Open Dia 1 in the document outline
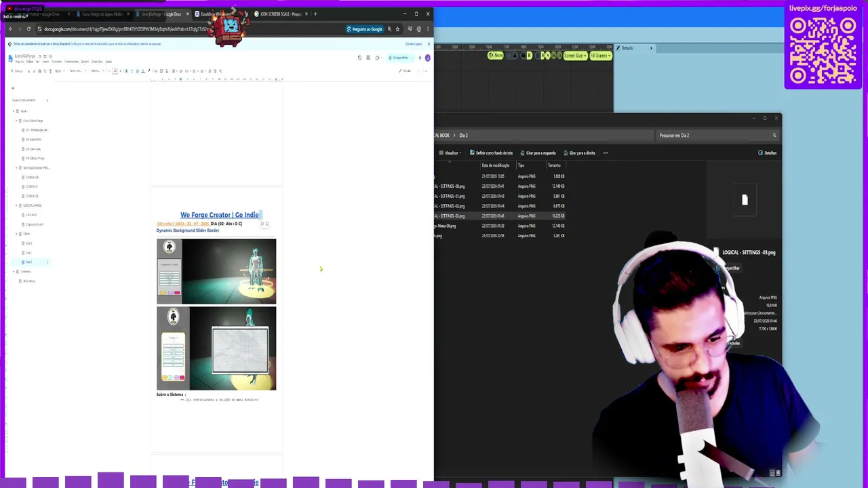 click(28, 253)
